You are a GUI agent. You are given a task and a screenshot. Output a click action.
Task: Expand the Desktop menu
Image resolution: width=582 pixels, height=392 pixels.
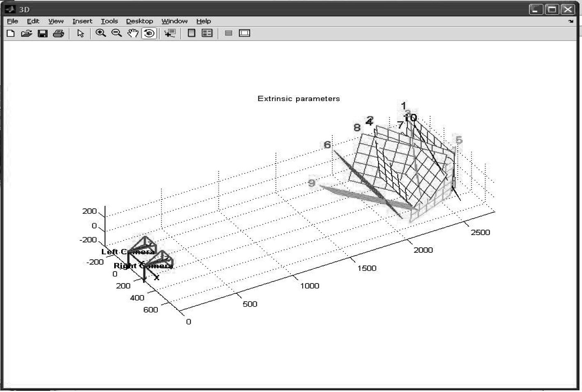[139, 21]
